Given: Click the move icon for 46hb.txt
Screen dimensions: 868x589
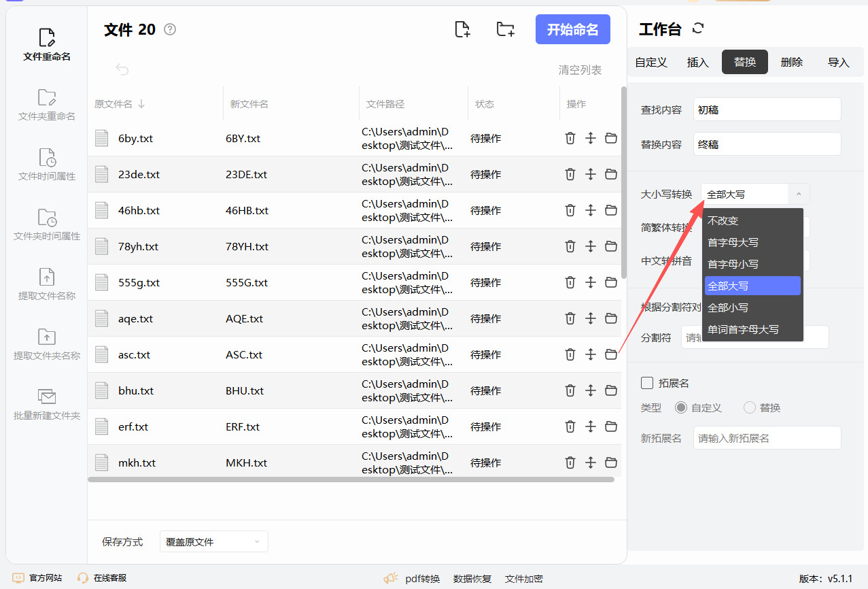Looking at the screenshot, I should point(591,210).
